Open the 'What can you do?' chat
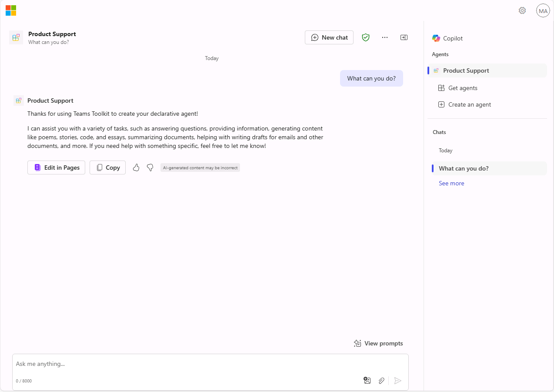 (x=465, y=168)
